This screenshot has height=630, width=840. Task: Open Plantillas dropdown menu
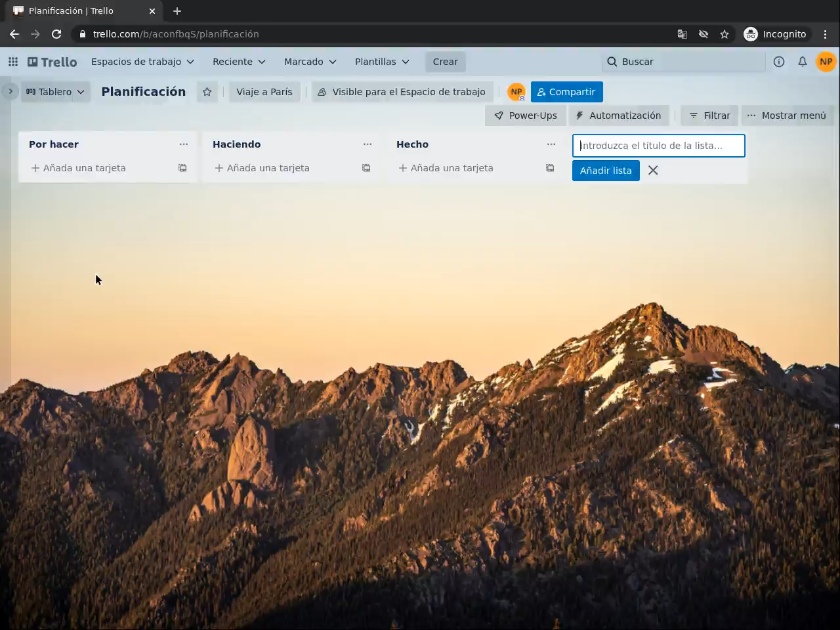pyautogui.click(x=382, y=62)
